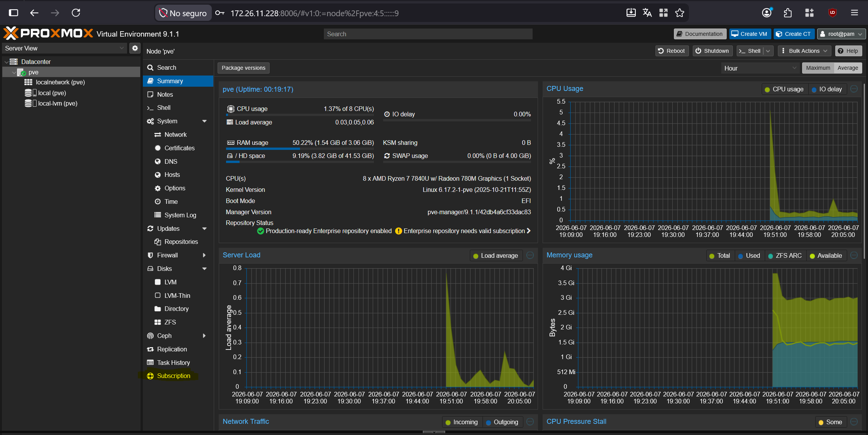Collapse the Network Traffic panel

[x=530, y=422]
